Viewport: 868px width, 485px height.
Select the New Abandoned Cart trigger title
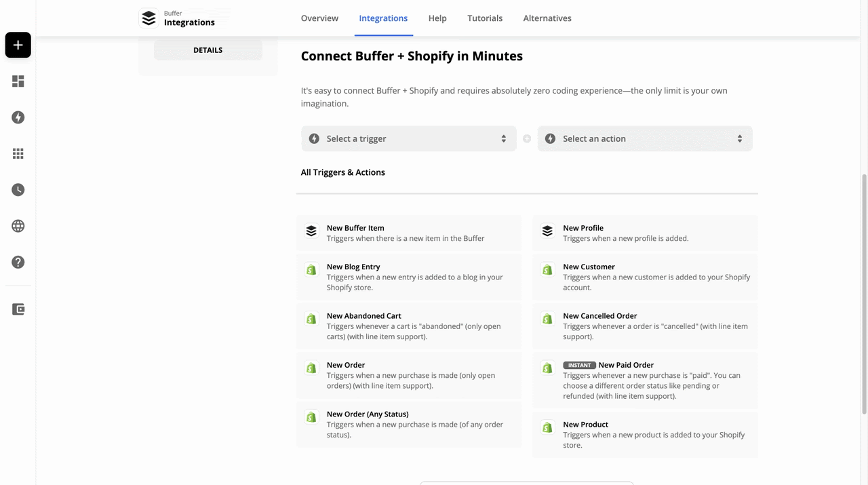[364, 315]
